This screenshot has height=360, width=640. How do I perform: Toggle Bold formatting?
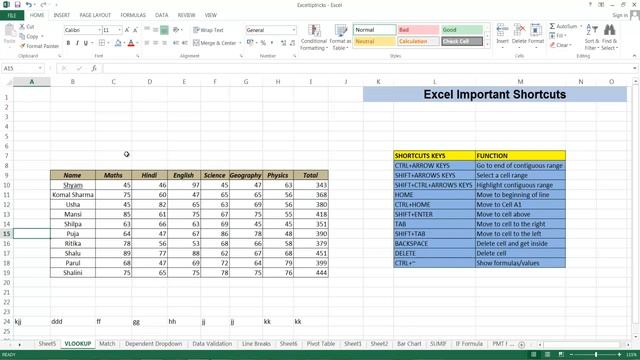pos(68,43)
